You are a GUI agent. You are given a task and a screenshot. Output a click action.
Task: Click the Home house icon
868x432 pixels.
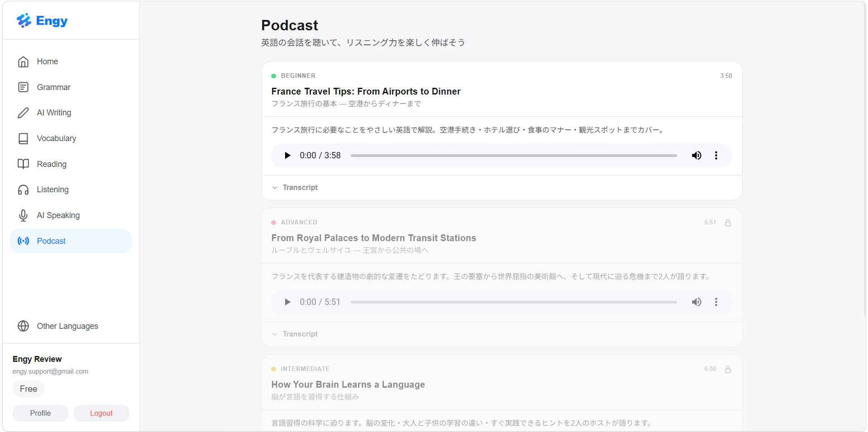23,62
